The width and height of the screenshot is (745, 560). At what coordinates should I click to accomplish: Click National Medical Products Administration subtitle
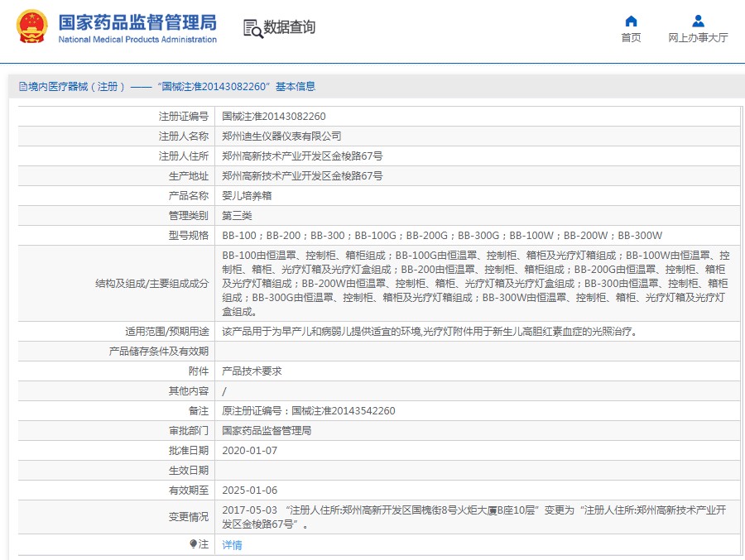pyautogui.click(x=137, y=40)
